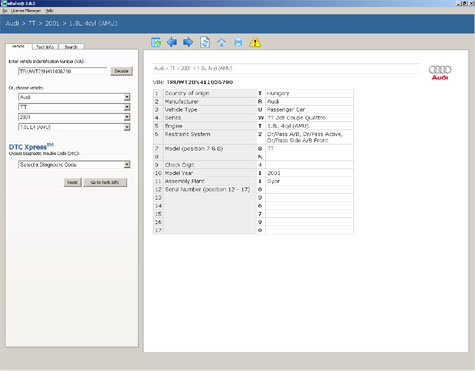Click into the VIN input field

click(62, 71)
